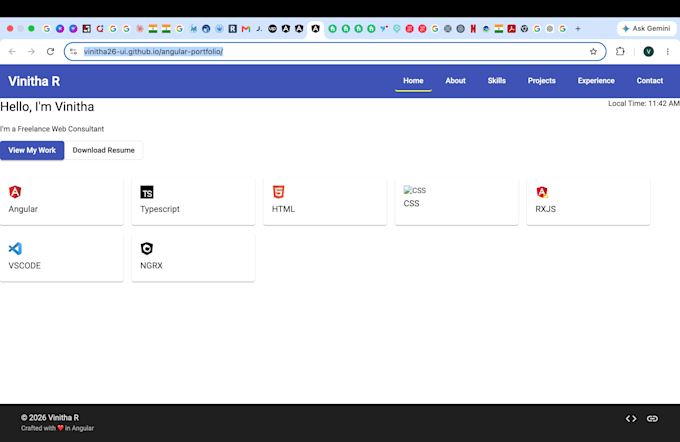Select the HTML card label
The height and width of the screenshot is (442, 680).
pos(283,209)
